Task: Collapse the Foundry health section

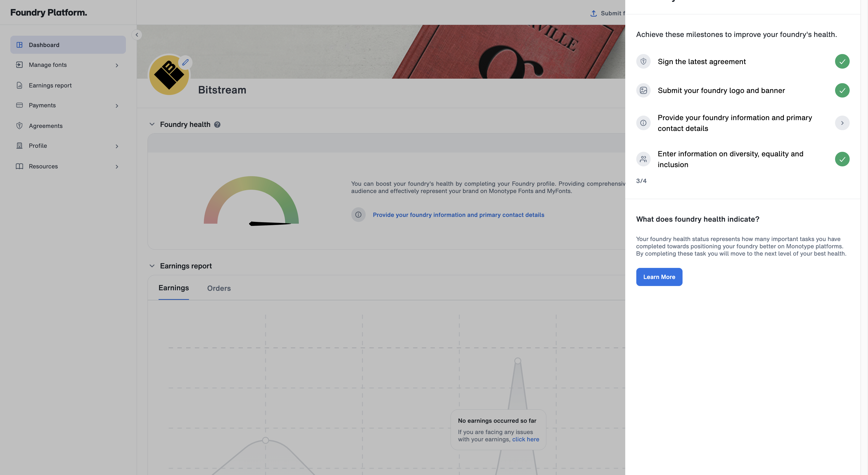Action: [x=152, y=124]
